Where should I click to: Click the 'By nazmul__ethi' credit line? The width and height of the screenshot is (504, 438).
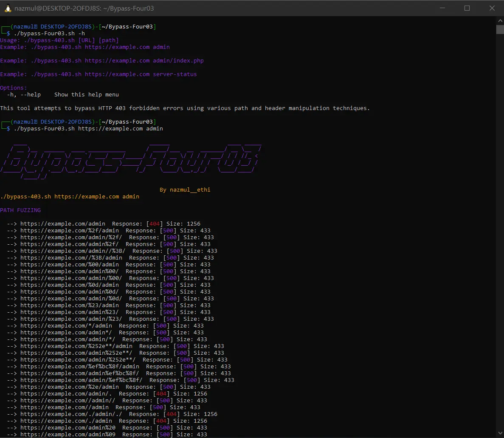coord(185,190)
